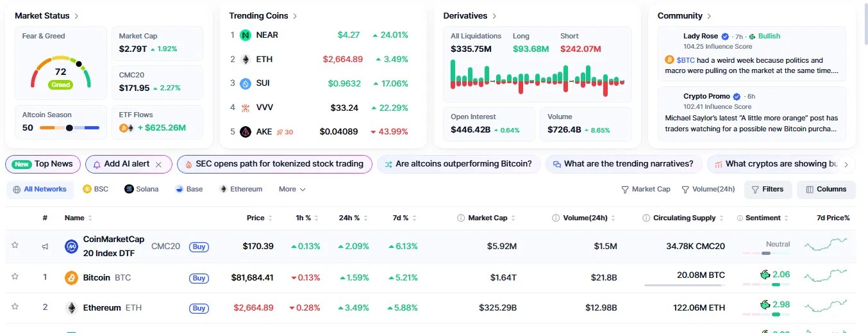Open SEC opens path for tokenized stock trading
This screenshot has height=333, width=868.
pyautogui.click(x=274, y=165)
